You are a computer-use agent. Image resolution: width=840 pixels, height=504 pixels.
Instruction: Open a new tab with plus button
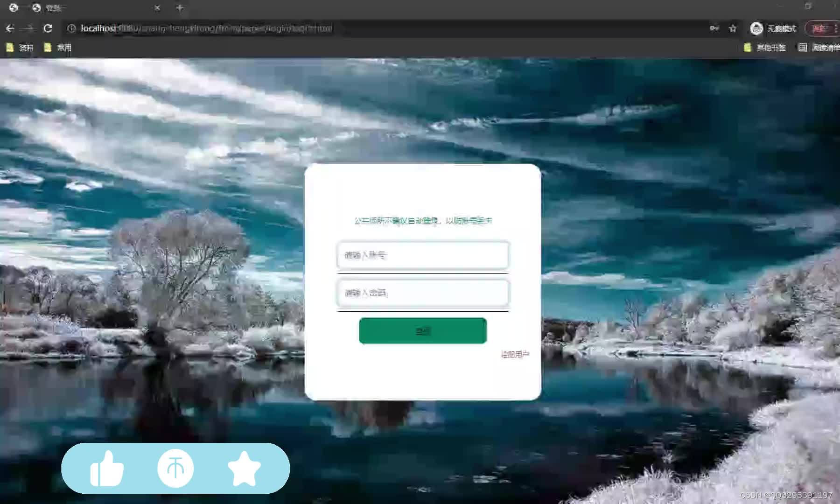[x=180, y=8]
